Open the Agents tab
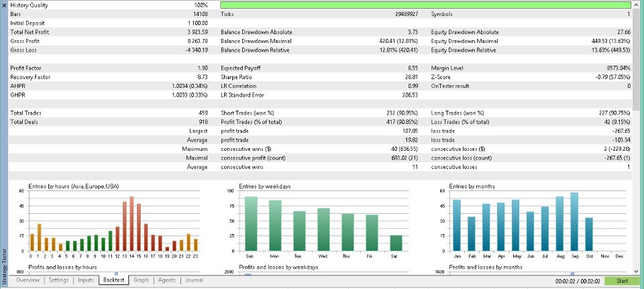The width and height of the screenshot is (644, 289). (167, 280)
